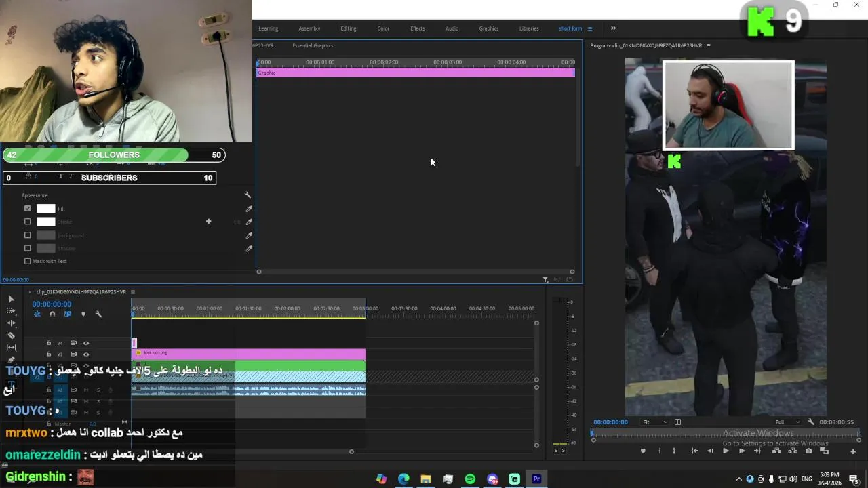Step back one frame
868x488 pixels.
(710, 451)
